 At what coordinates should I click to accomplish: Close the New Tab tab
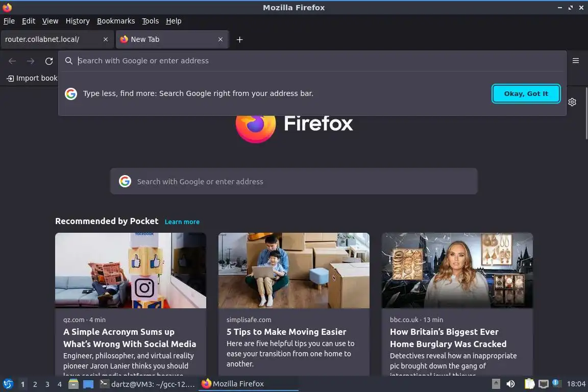[220, 39]
